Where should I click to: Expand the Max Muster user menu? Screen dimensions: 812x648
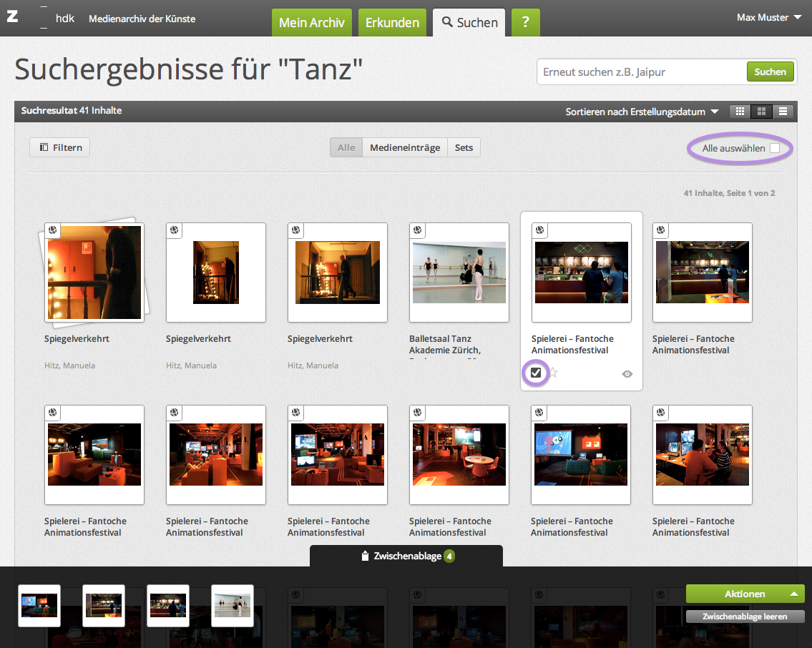pyautogui.click(x=768, y=17)
